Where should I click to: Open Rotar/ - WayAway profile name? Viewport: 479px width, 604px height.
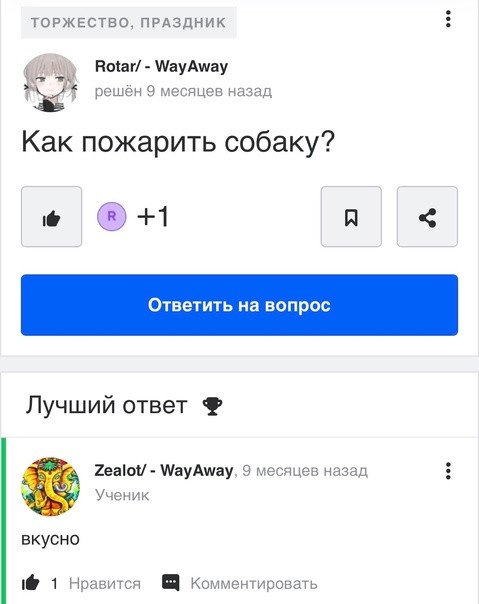pyautogui.click(x=161, y=66)
